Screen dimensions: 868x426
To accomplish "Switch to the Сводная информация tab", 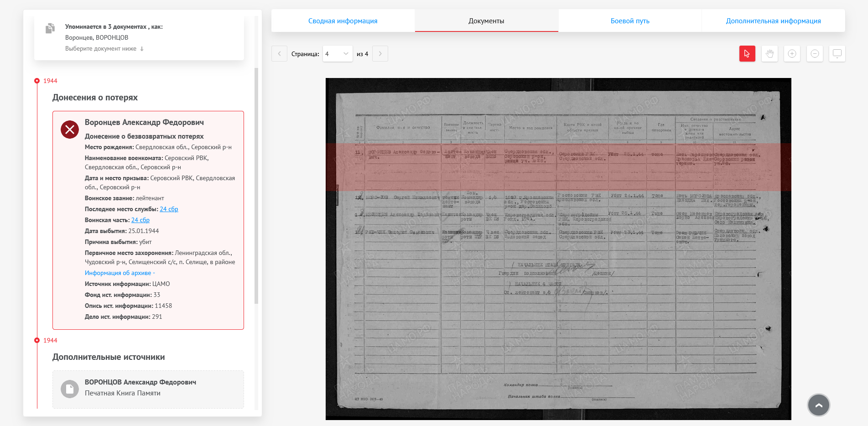I will pyautogui.click(x=343, y=21).
